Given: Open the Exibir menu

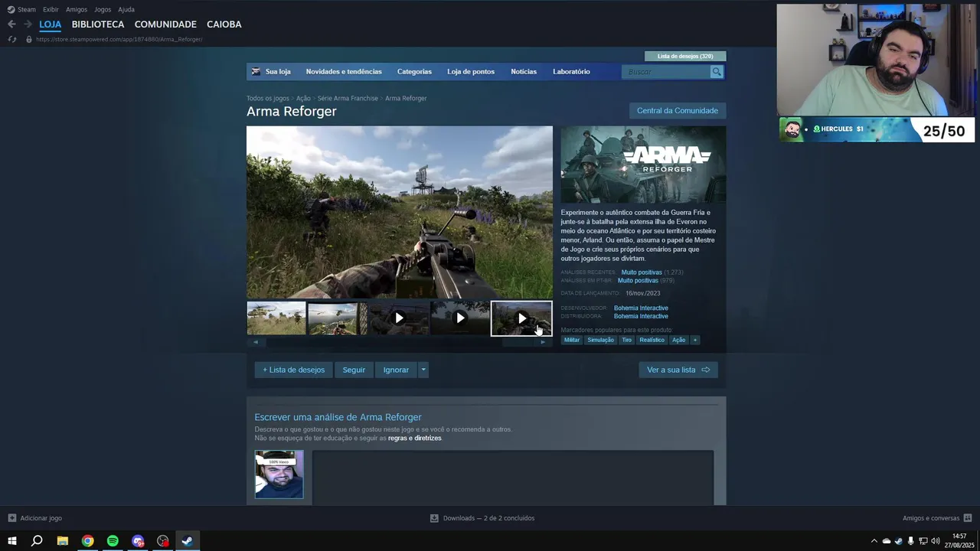Looking at the screenshot, I should point(51,9).
